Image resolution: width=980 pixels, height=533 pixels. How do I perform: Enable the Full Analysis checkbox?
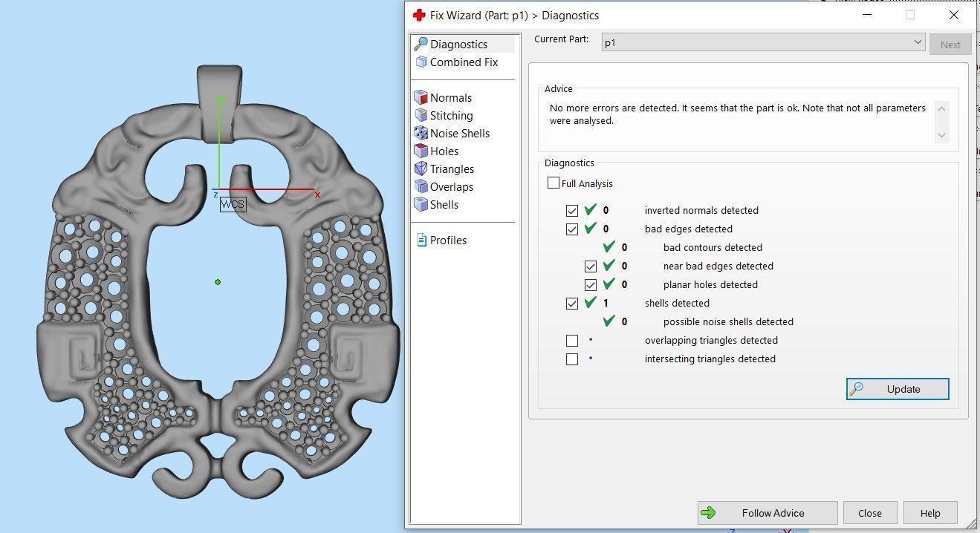click(554, 183)
